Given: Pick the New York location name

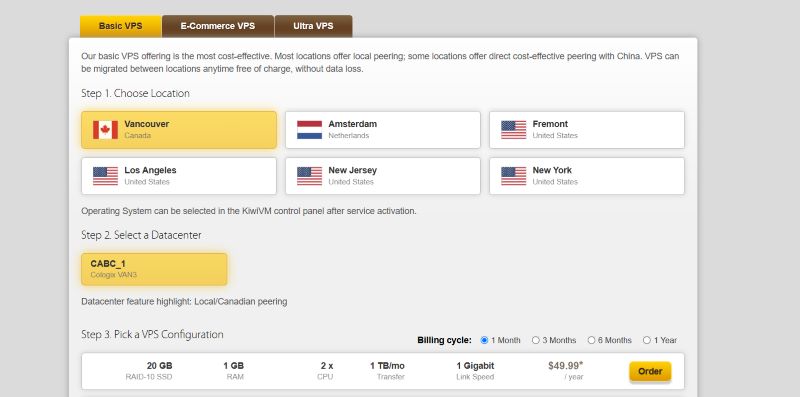Looking at the screenshot, I should tap(552, 170).
